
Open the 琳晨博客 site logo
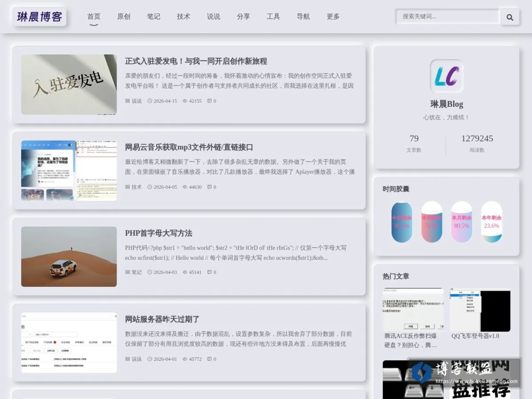point(39,17)
